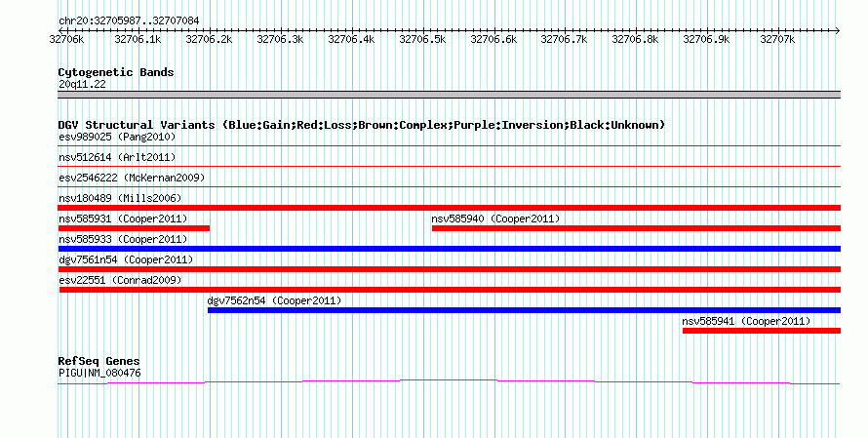Click the red bar for dgv7561n54
The image size is (868, 438).
pyautogui.click(x=450, y=269)
